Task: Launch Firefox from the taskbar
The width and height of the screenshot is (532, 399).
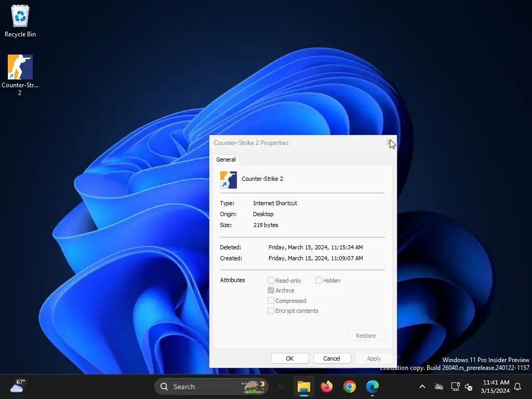Action: pos(326,387)
